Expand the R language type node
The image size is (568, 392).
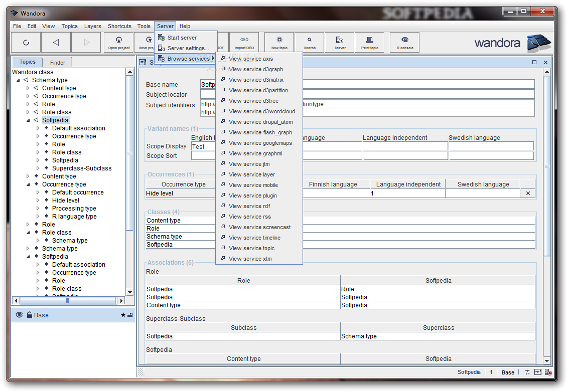(x=38, y=217)
